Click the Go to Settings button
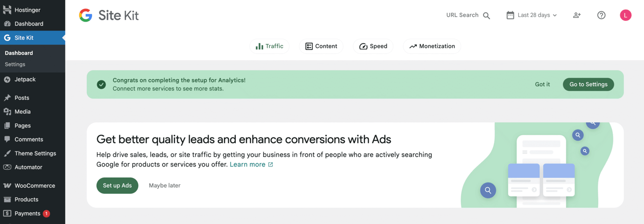Viewport: 644px width, 224px height. pyautogui.click(x=588, y=84)
